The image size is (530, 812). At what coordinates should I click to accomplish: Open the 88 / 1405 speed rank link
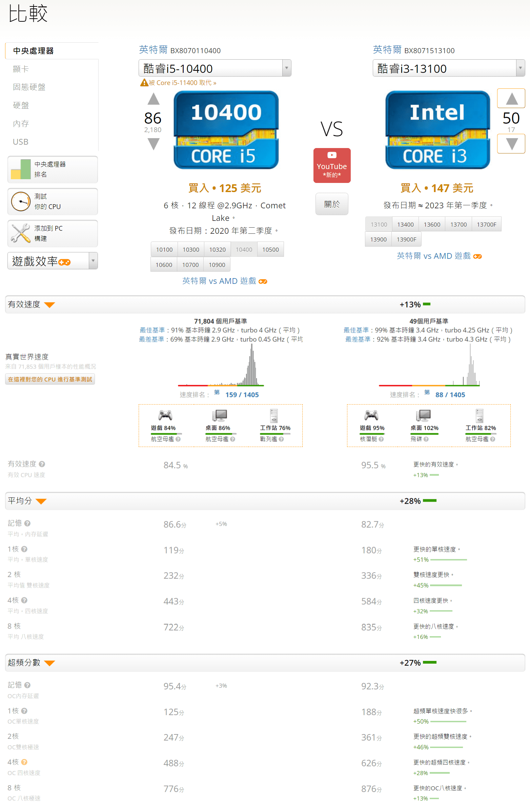click(x=450, y=395)
